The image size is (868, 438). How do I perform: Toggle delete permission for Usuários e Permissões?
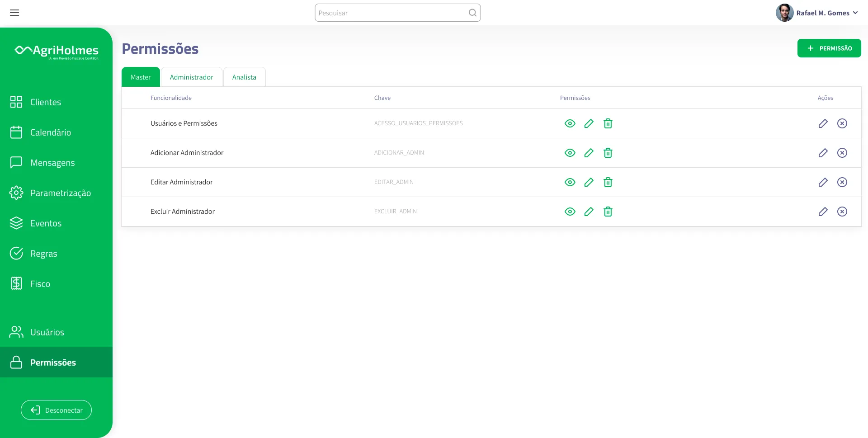608,123
